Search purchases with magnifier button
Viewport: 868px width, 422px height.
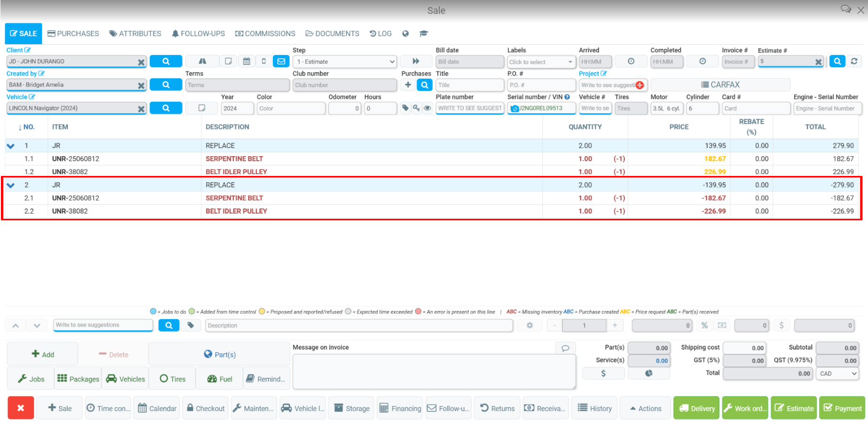point(424,85)
